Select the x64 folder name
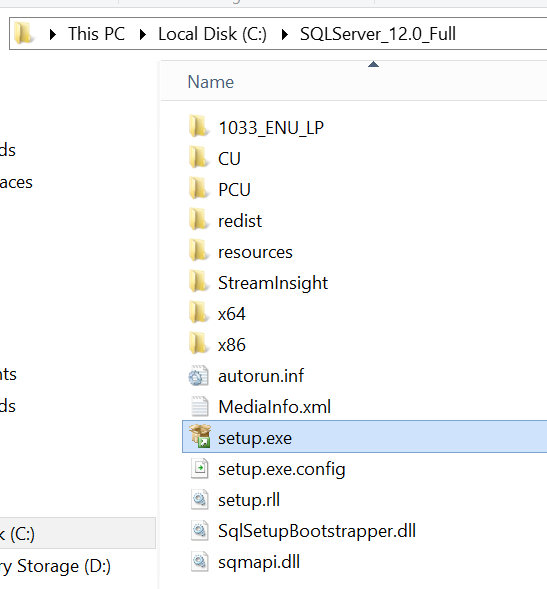The image size is (547, 589). (232, 314)
